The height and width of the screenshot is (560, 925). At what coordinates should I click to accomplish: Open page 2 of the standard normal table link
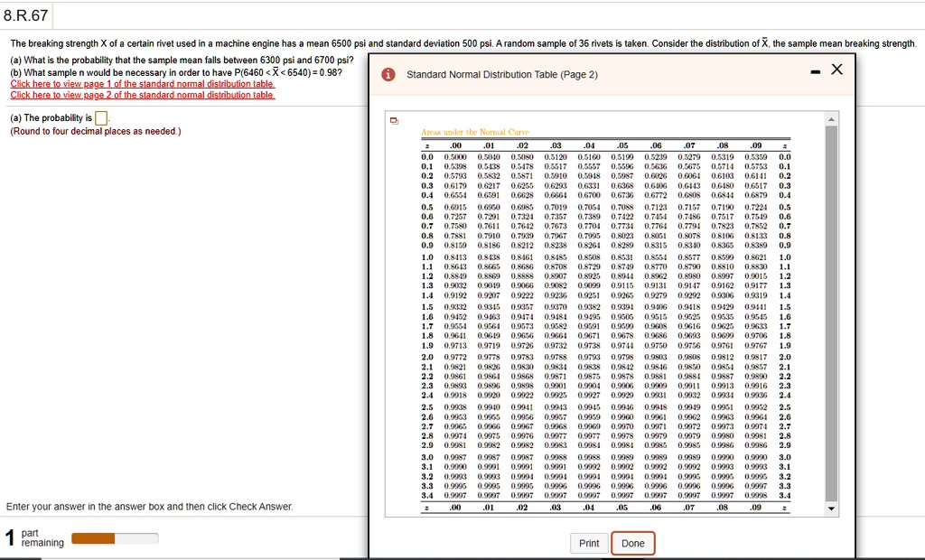[x=142, y=95]
